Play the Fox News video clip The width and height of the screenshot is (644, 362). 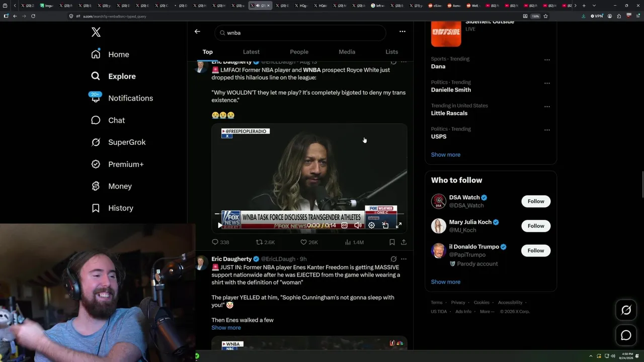click(220, 225)
